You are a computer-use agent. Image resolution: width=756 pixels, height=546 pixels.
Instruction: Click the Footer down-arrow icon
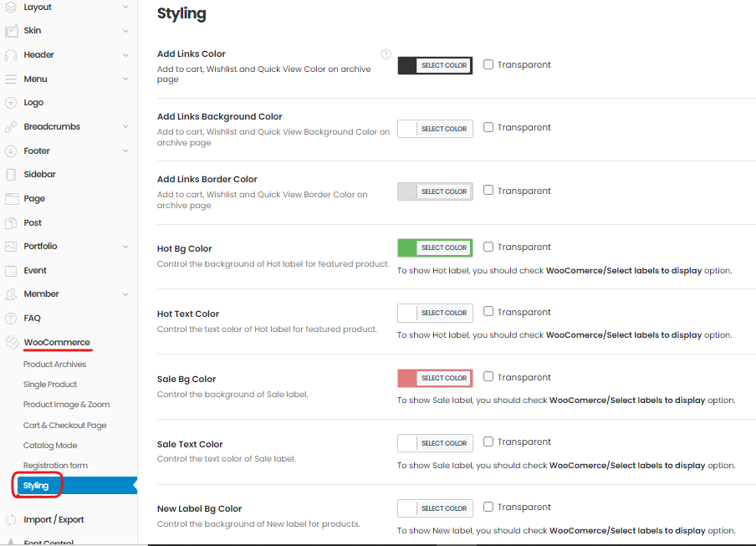11,151
